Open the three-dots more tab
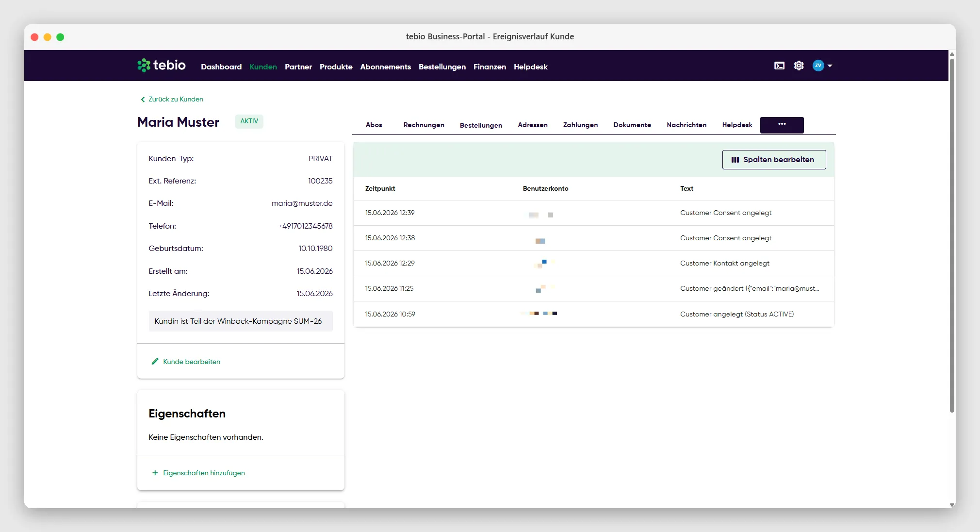This screenshot has height=532, width=980. click(x=782, y=125)
